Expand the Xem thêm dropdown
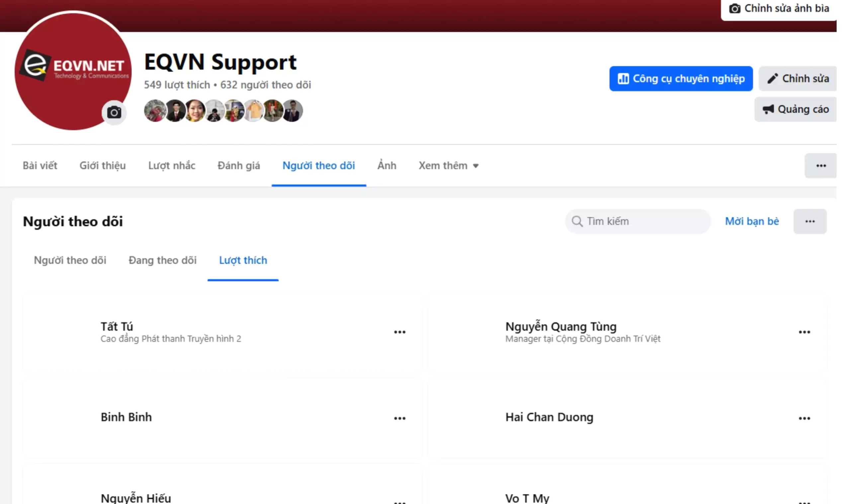Screen dimensions: 850x504 [x=448, y=166]
